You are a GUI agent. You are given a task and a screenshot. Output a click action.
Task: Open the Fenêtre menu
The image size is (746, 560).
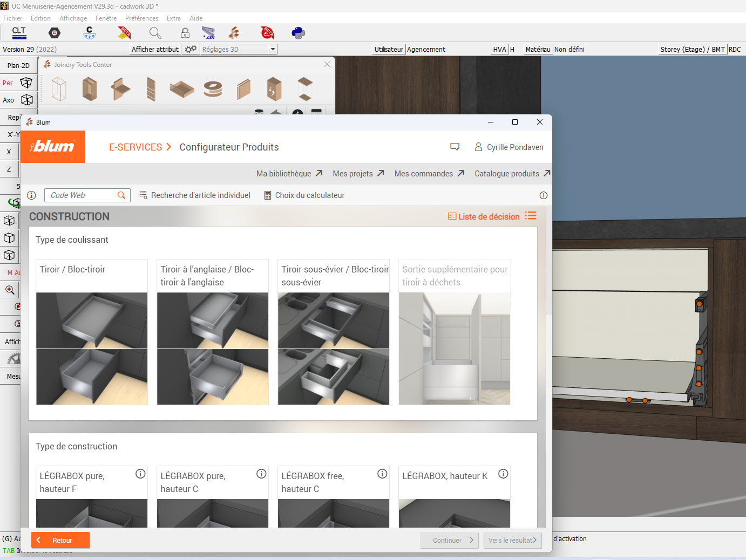[106, 18]
